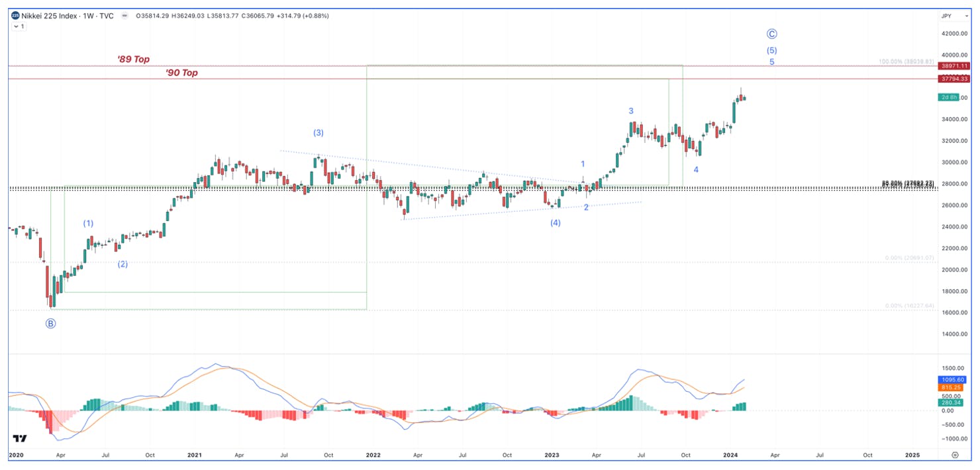980x470 pixels.
Task: Click the 0.00% (20693.07) Fibonacci label
Action: coord(909,258)
